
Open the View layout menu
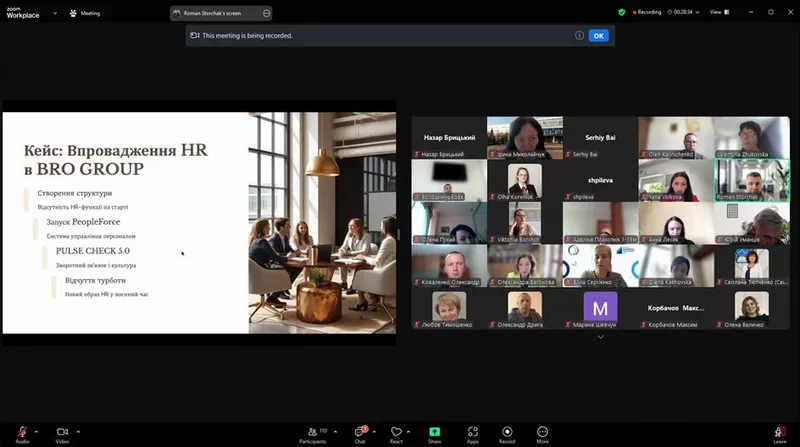coord(719,12)
